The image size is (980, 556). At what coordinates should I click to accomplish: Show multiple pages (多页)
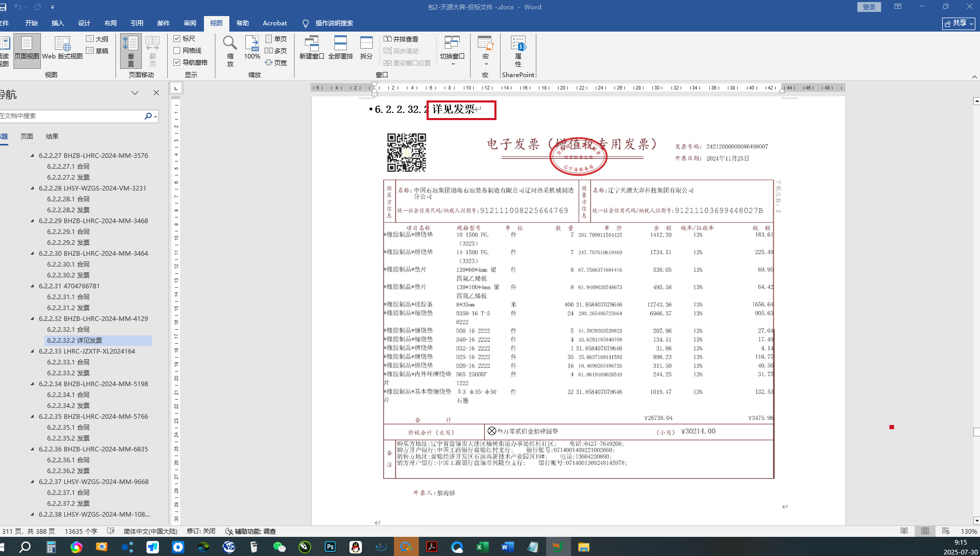point(276,51)
